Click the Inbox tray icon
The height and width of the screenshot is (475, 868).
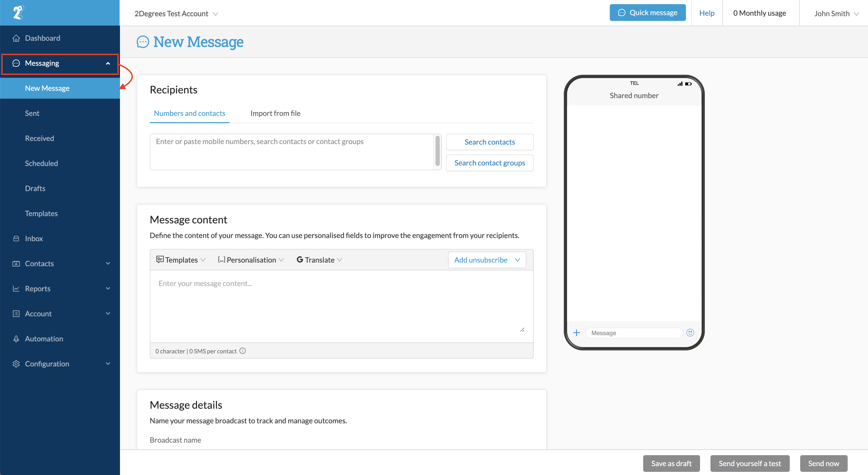[x=16, y=238]
